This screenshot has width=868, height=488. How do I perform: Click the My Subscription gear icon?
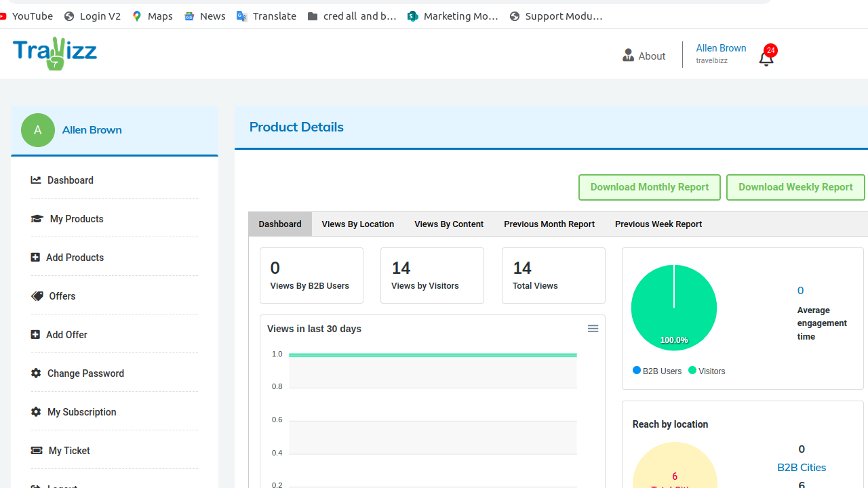click(36, 412)
